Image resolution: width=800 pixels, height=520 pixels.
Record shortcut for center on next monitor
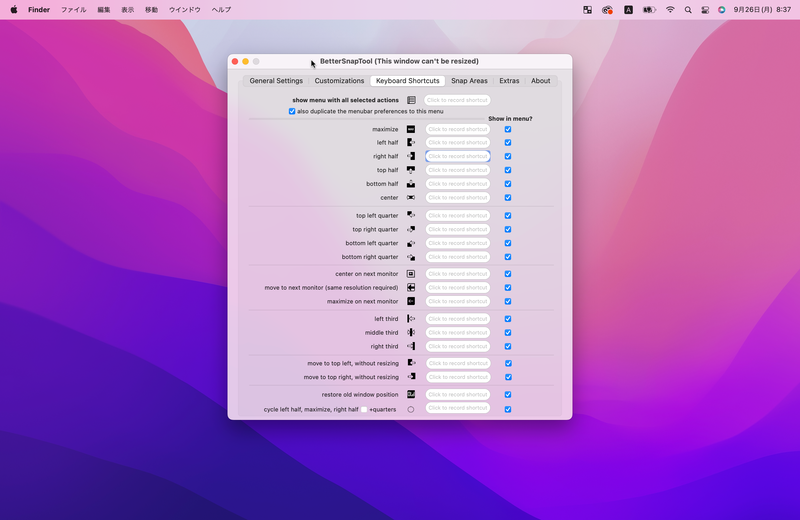458,274
